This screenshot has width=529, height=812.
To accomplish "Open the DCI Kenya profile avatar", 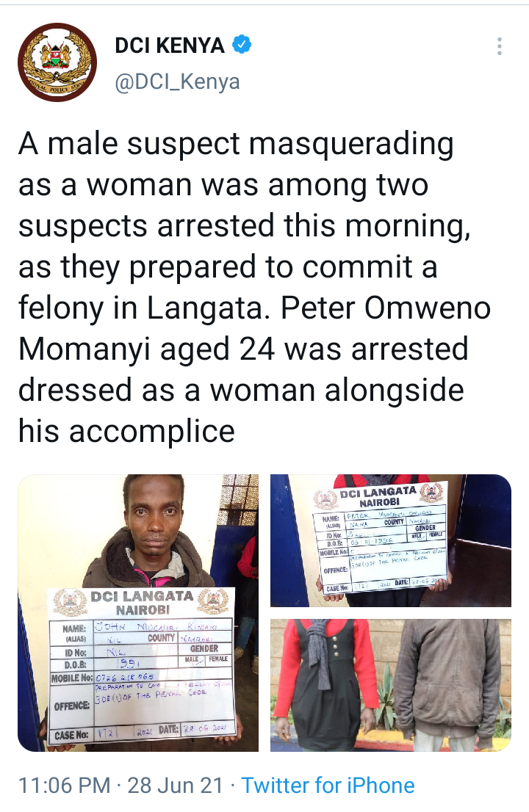I will tap(57, 62).
